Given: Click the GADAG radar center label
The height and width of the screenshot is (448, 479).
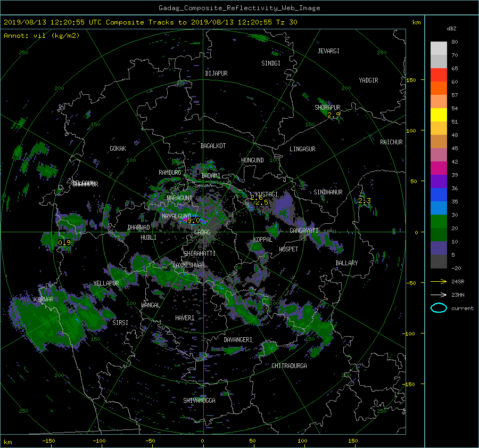Looking at the screenshot, I should pyautogui.click(x=202, y=232).
